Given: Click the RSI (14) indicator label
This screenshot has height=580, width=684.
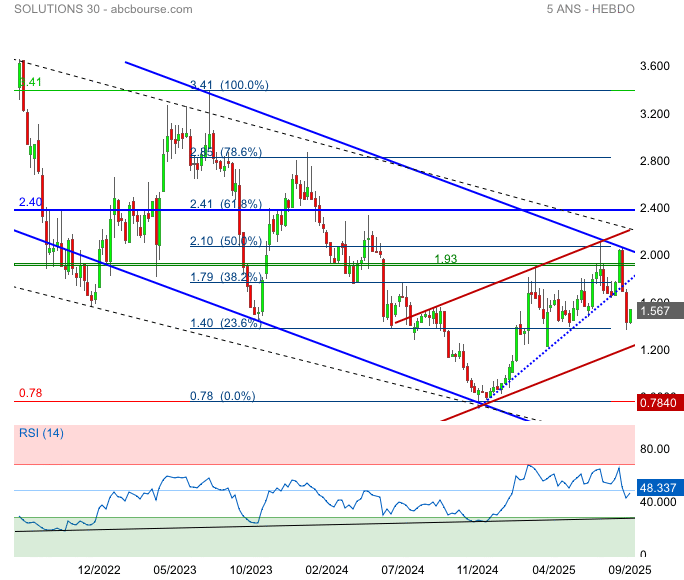Looking at the screenshot, I should pos(41,433).
